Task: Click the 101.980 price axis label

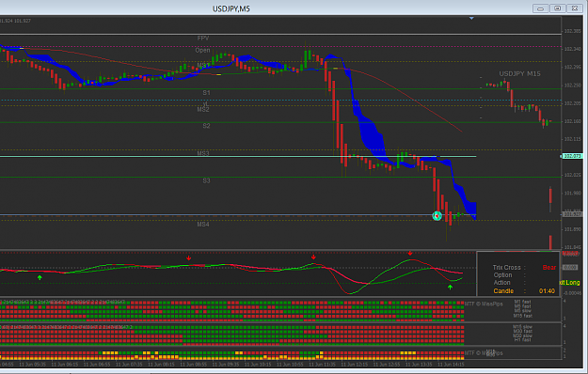Action: tap(573, 194)
